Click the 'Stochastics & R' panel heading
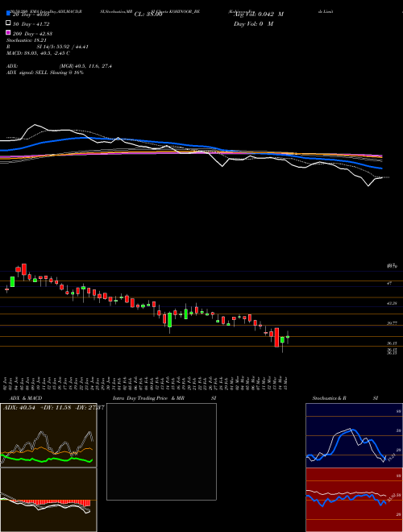 (330, 398)
